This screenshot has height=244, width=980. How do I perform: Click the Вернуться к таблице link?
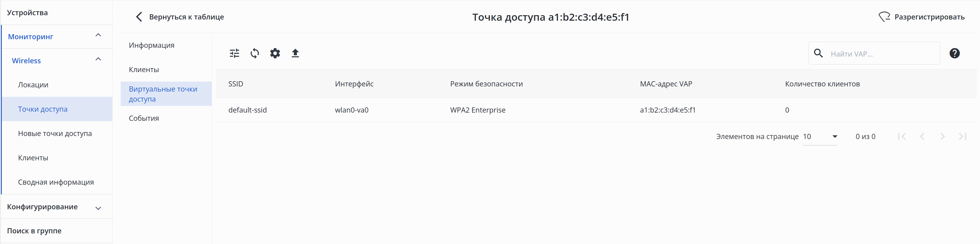coord(186,17)
